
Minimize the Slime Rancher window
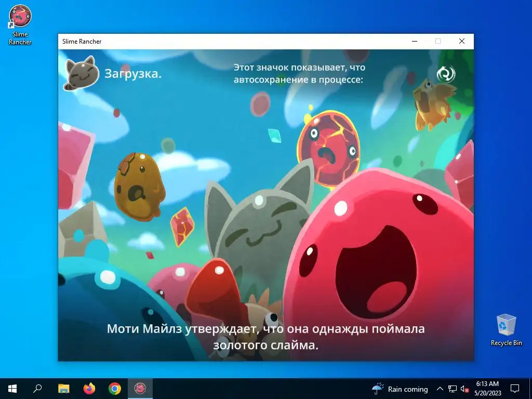[x=414, y=41]
